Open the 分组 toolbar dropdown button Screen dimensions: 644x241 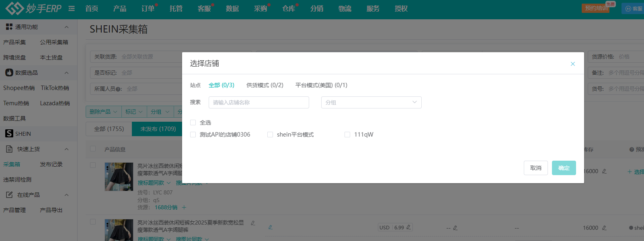(x=160, y=112)
